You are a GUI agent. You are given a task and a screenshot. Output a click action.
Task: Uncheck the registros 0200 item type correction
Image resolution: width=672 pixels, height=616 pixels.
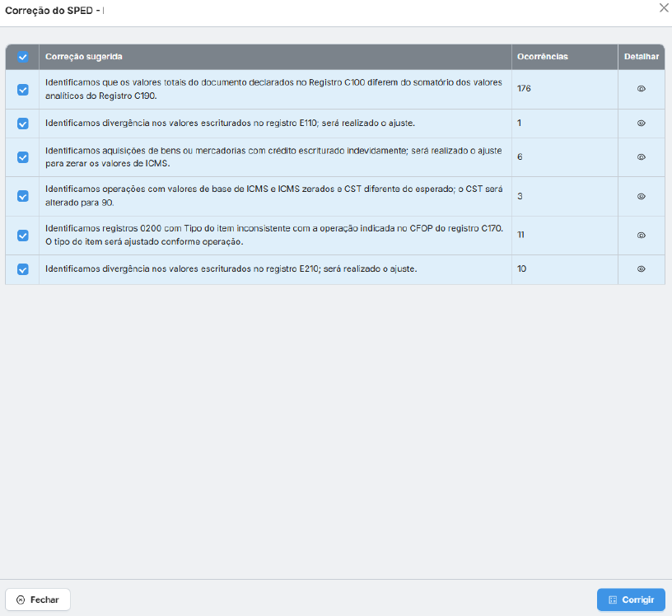pyautogui.click(x=23, y=236)
